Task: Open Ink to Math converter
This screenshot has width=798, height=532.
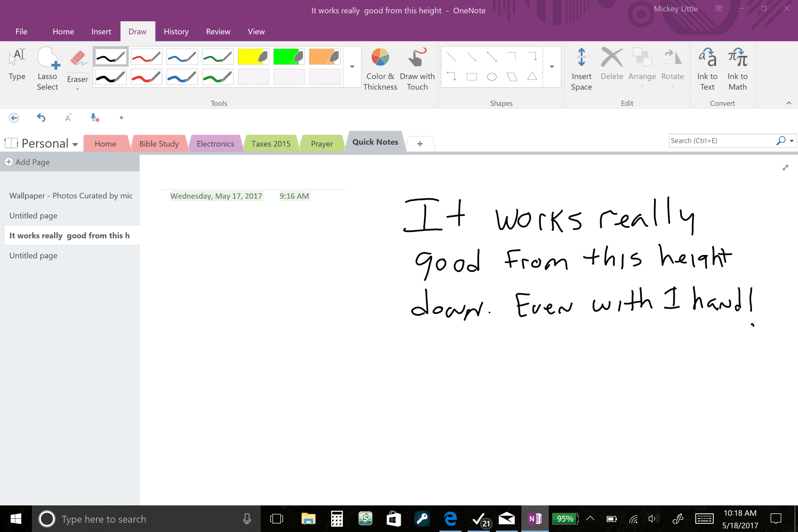Action: 737,69
